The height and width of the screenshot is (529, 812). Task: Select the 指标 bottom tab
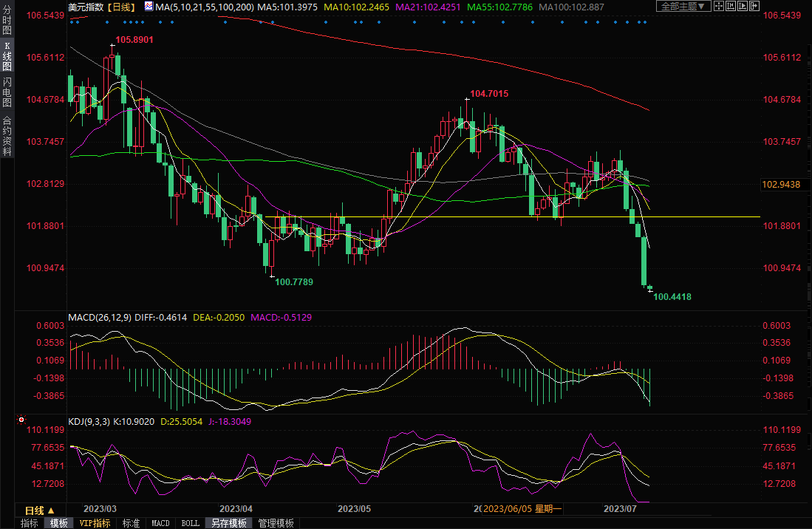30,523
